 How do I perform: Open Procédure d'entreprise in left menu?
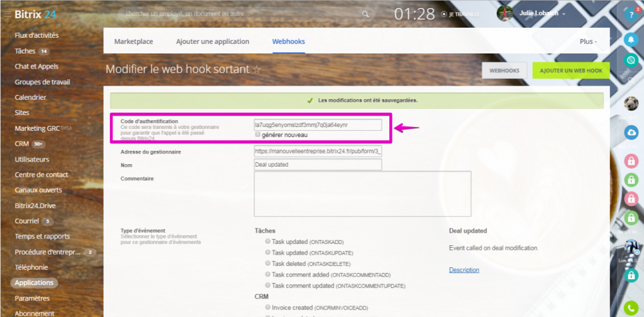coord(47,252)
